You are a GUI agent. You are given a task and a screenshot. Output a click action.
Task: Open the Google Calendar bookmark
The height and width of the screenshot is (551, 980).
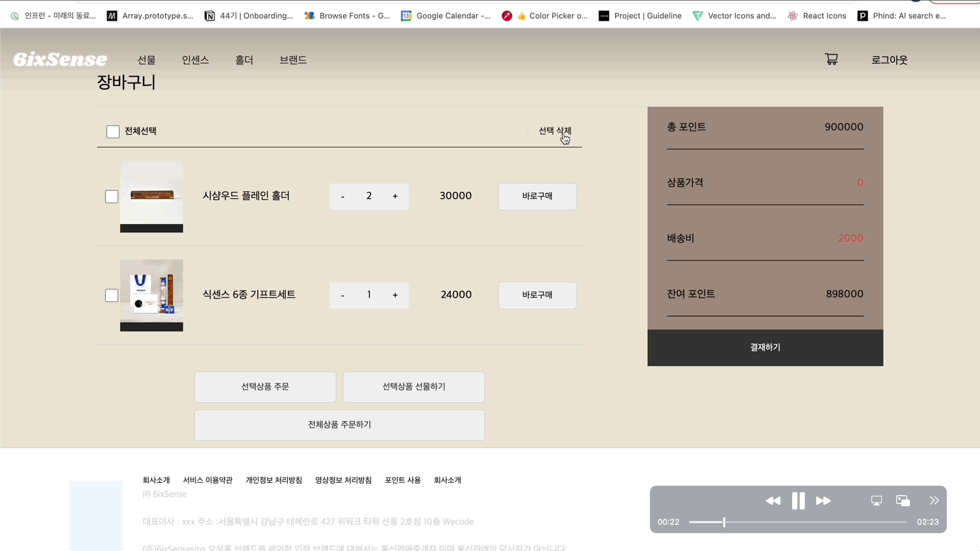pos(446,16)
